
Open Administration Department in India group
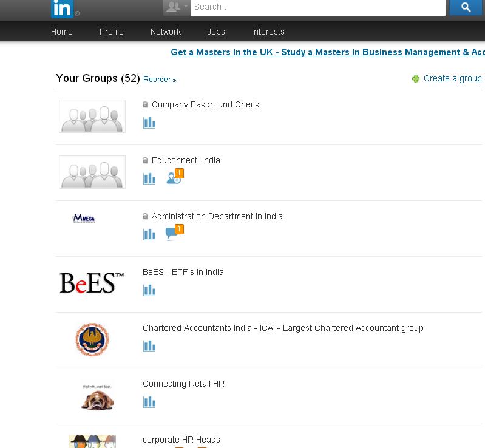pyautogui.click(x=217, y=216)
